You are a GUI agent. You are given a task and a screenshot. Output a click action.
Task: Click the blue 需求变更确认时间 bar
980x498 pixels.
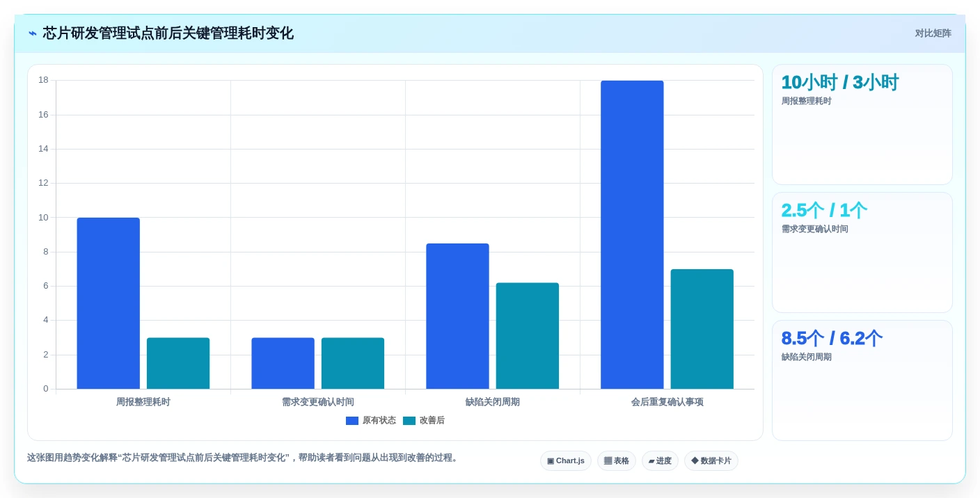[x=283, y=363]
